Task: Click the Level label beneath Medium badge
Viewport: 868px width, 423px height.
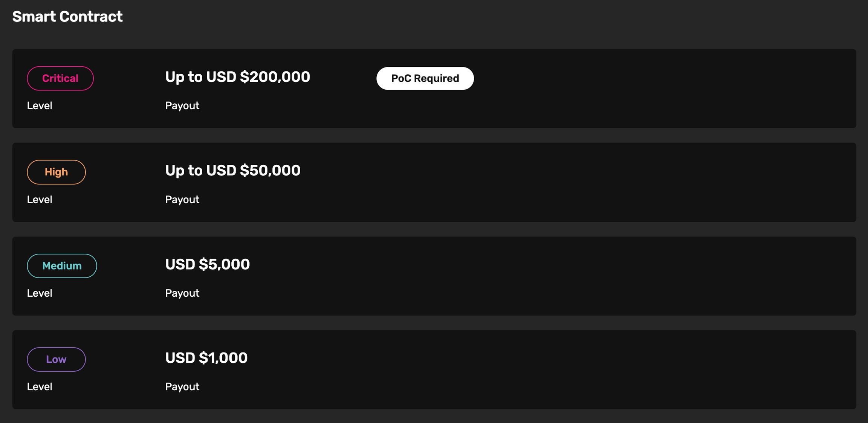Action: pyautogui.click(x=40, y=293)
